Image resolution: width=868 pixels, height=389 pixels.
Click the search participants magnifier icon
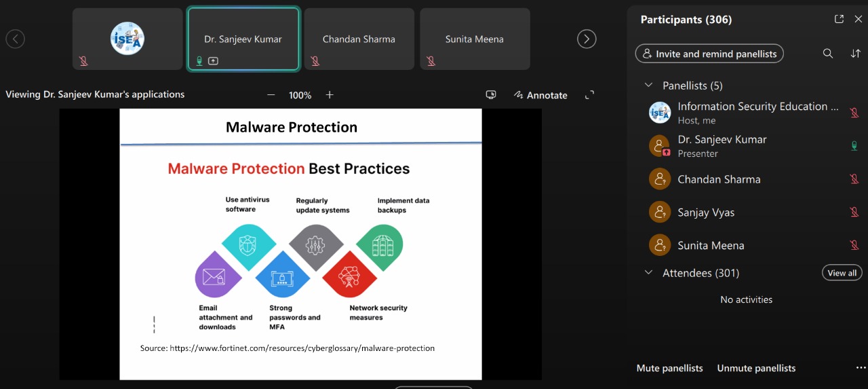[x=828, y=54]
